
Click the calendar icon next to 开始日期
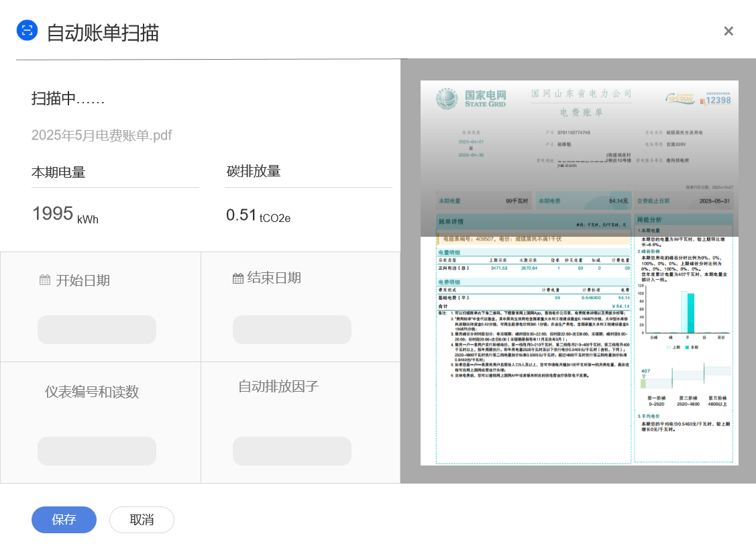(45, 280)
